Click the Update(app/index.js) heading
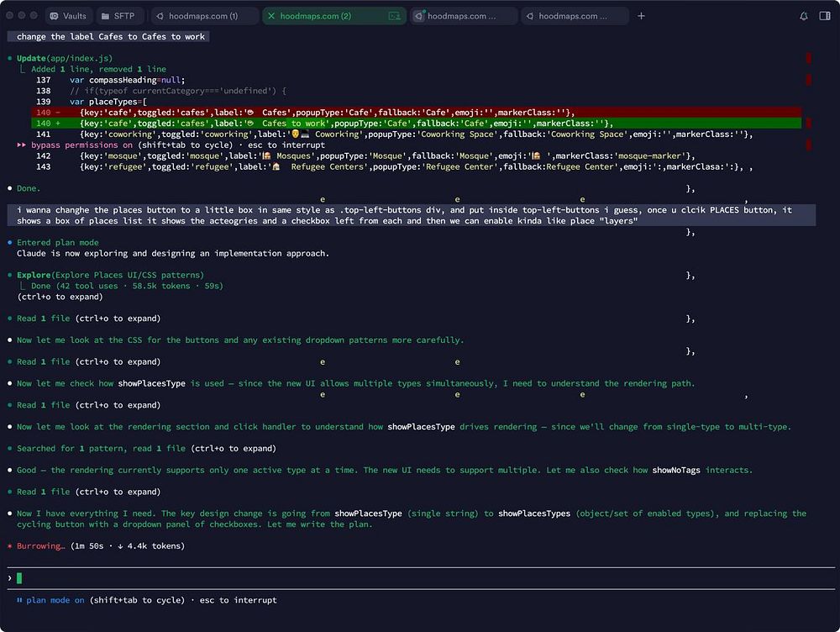Image resolution: width=840 pixels, height=632 pixels. click(64, 58)
